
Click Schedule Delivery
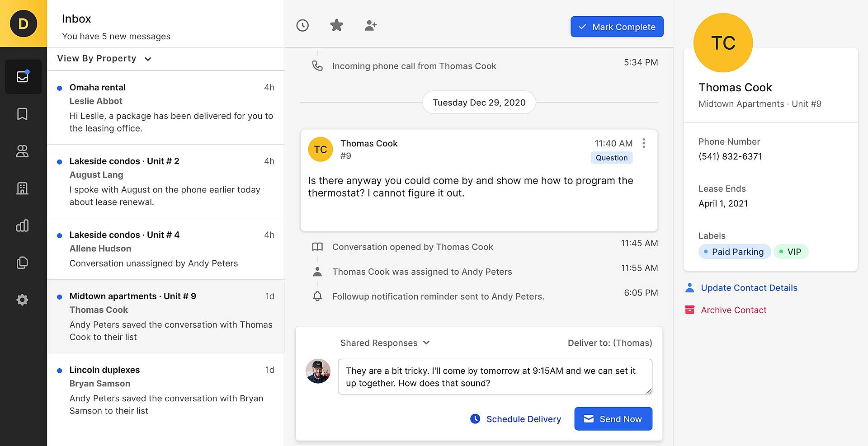click(515, 419)
